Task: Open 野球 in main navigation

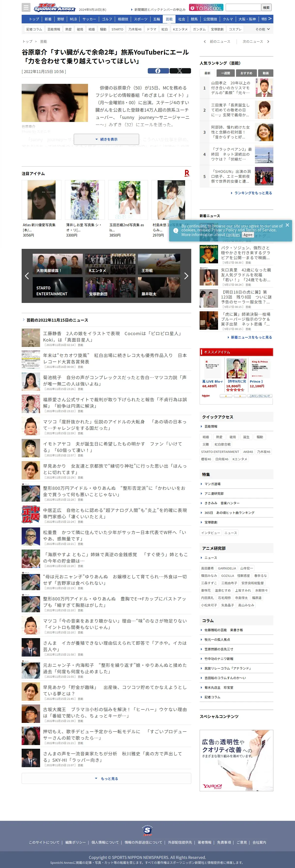Action: click(61, 19)
